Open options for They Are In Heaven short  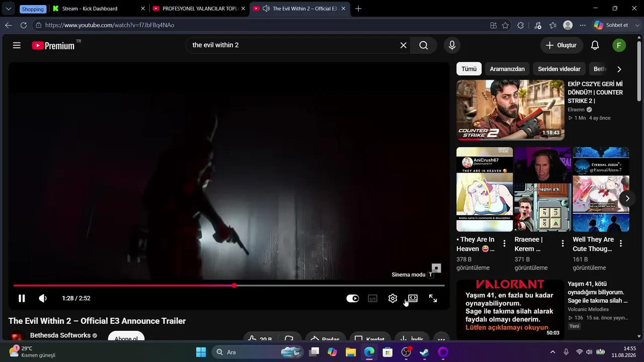tap(505, 243)
